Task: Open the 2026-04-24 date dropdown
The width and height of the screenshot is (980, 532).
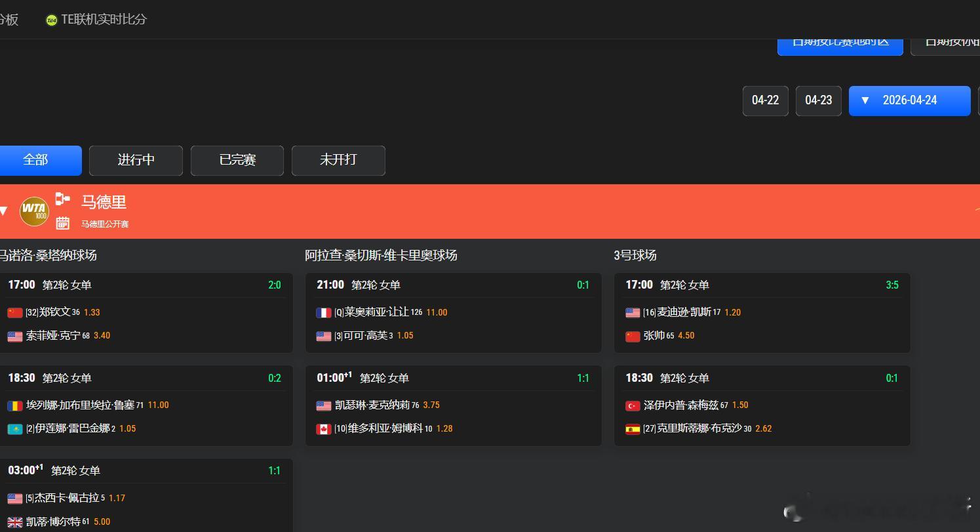Action: point(909,100)
